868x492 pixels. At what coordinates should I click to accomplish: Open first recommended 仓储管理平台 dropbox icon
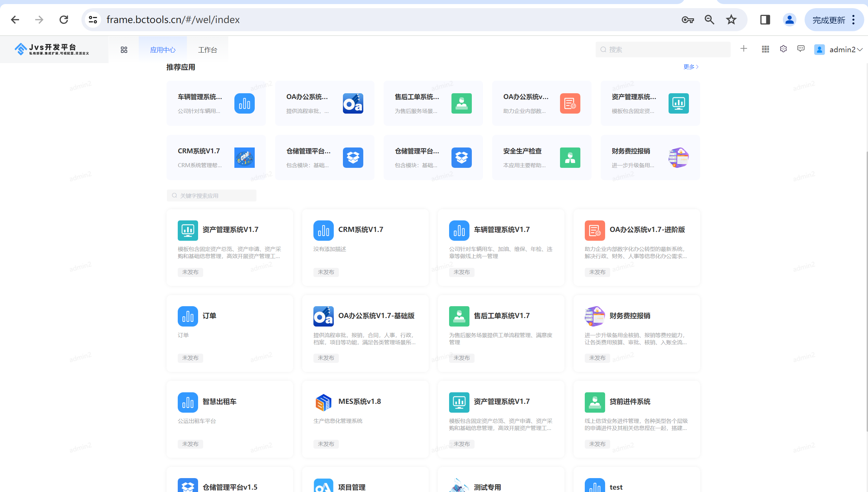coord(353,157)
